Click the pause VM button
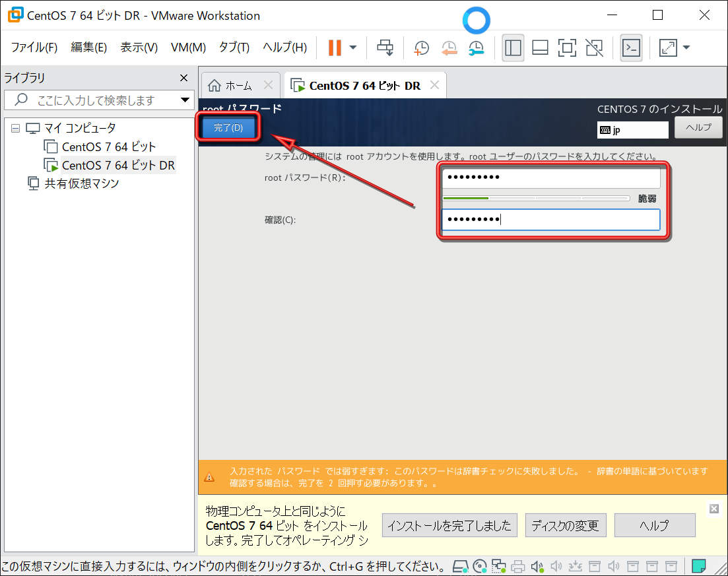 335,48
